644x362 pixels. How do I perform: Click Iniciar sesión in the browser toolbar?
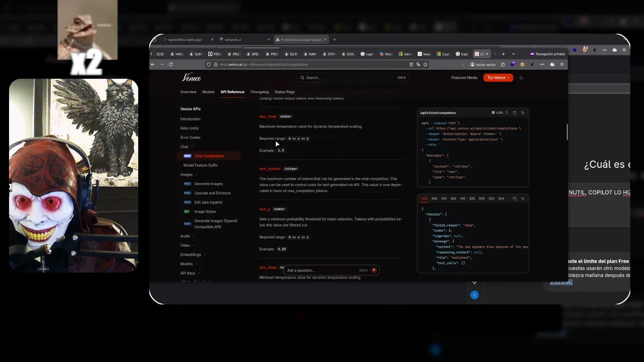(x=482, y=64)
